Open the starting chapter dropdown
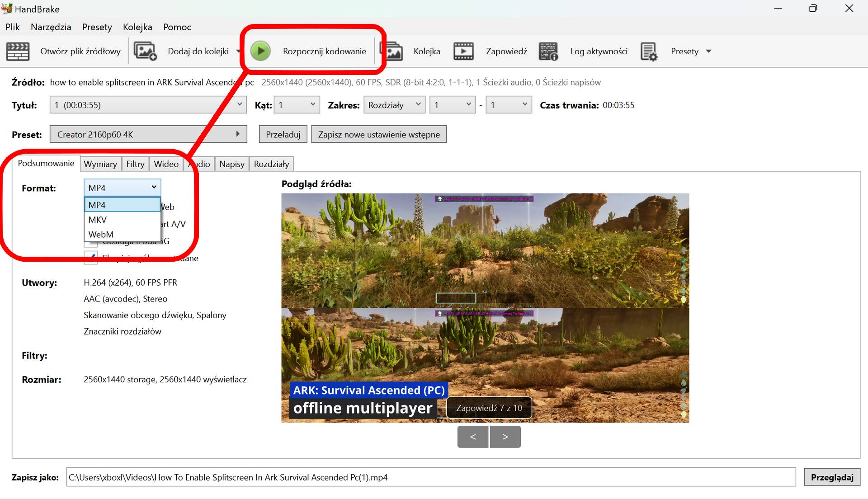 point(453,105)
